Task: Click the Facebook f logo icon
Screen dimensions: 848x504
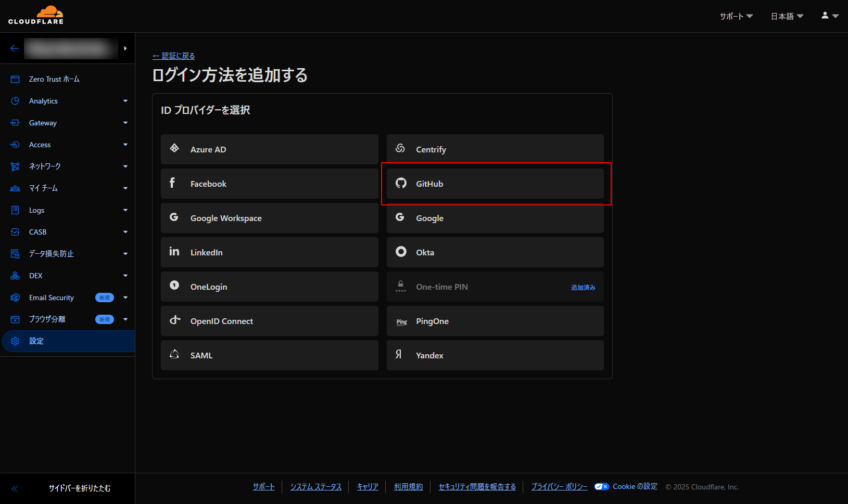Action: [x=172, y=183]
